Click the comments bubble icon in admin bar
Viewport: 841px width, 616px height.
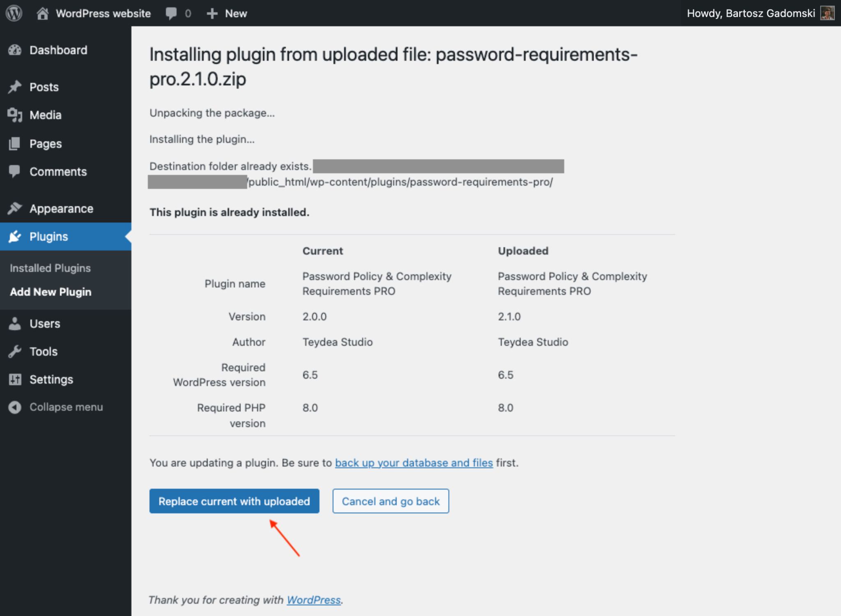coord(171,14)
